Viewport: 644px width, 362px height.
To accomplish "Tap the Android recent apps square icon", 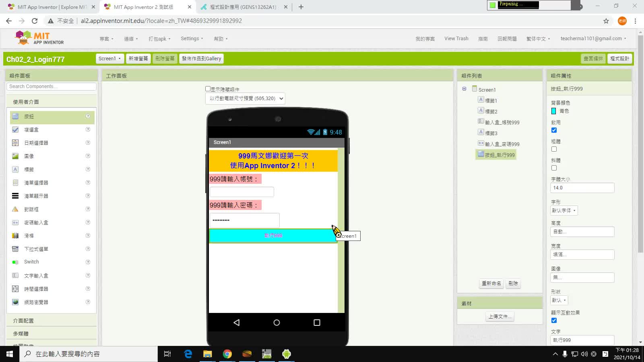I will pyautogui.click(x=317, y=323).
